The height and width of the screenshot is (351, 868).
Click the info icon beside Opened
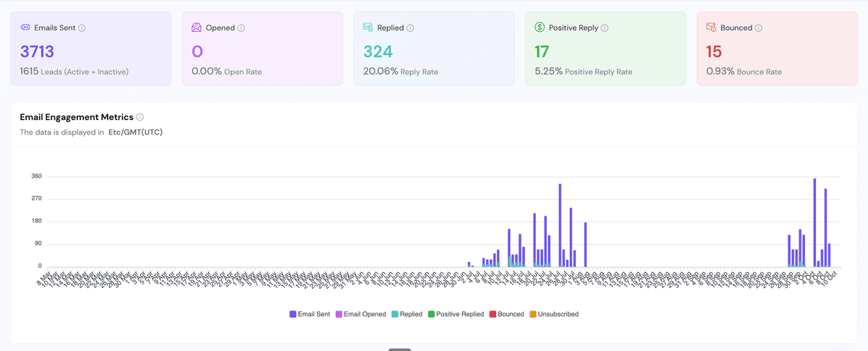click(241, 28)
